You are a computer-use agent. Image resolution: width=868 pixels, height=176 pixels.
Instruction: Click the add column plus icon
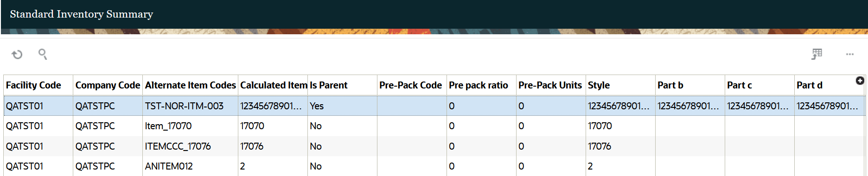point(860,81)
